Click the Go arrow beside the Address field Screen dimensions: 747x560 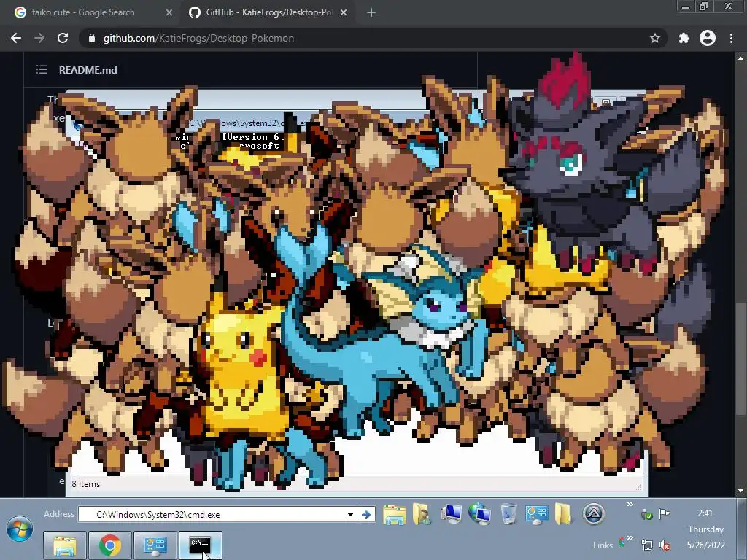coord(366,515)
